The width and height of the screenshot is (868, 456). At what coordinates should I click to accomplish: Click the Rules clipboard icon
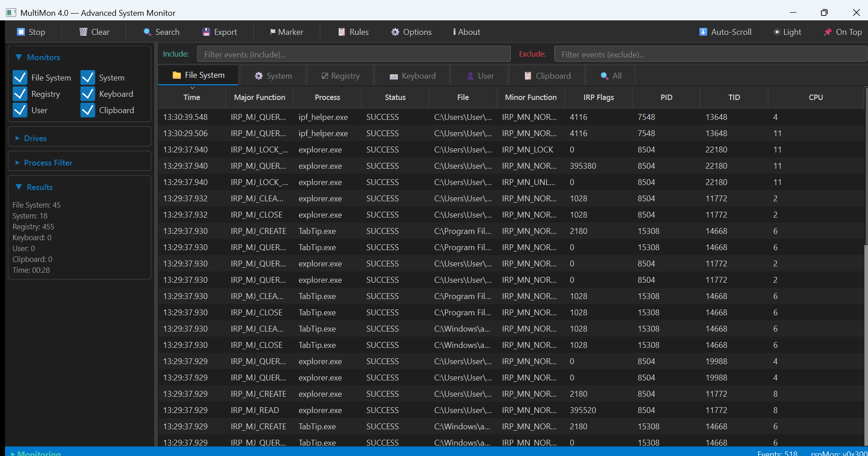[x=342, y=32]
